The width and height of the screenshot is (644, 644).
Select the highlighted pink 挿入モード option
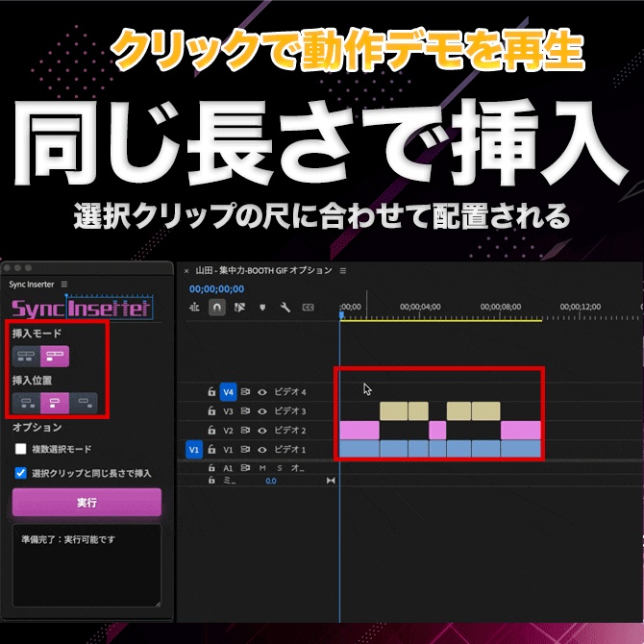coord(55,356)
